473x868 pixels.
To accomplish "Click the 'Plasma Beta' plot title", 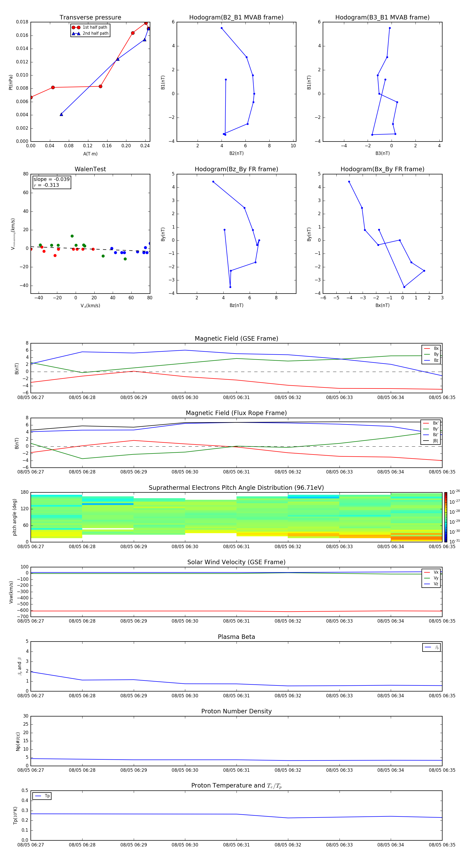I will tap(236, 637).
